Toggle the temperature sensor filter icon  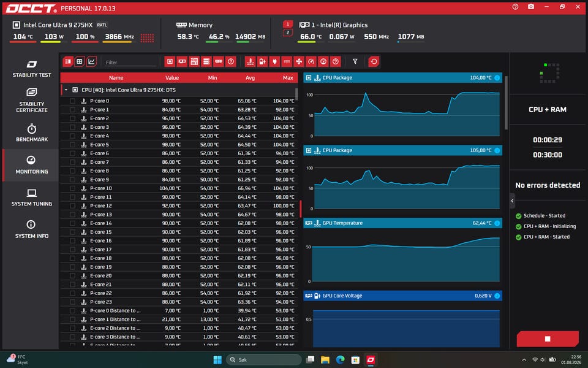point(250,61)
